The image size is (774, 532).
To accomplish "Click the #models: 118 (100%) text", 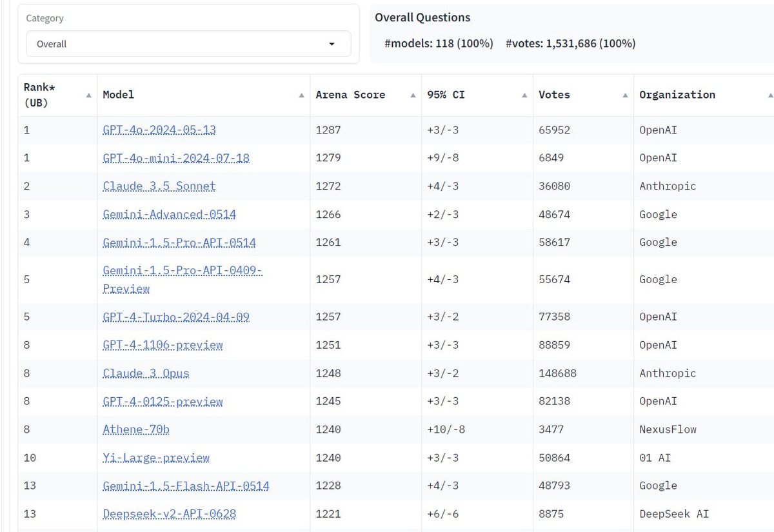I will click(439, 43).
